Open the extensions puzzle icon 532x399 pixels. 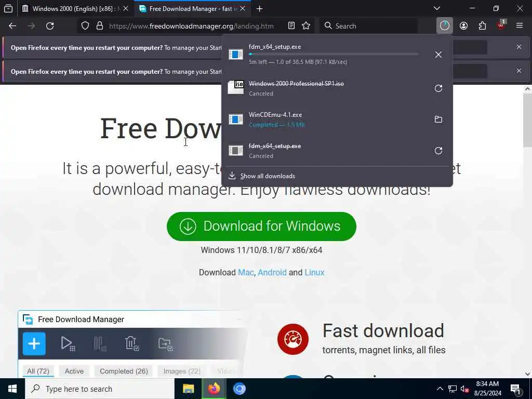point(482,26)
